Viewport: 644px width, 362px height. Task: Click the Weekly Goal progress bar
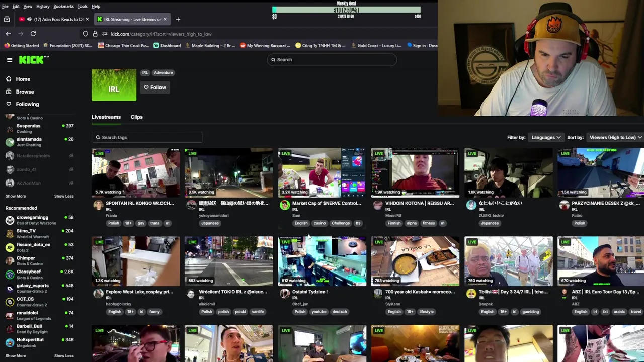click(x=346, y=10)
